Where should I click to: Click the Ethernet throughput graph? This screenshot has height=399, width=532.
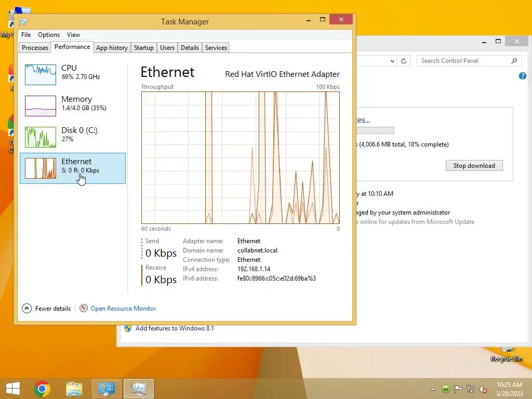pyautogui.click(x=241, y=158)
